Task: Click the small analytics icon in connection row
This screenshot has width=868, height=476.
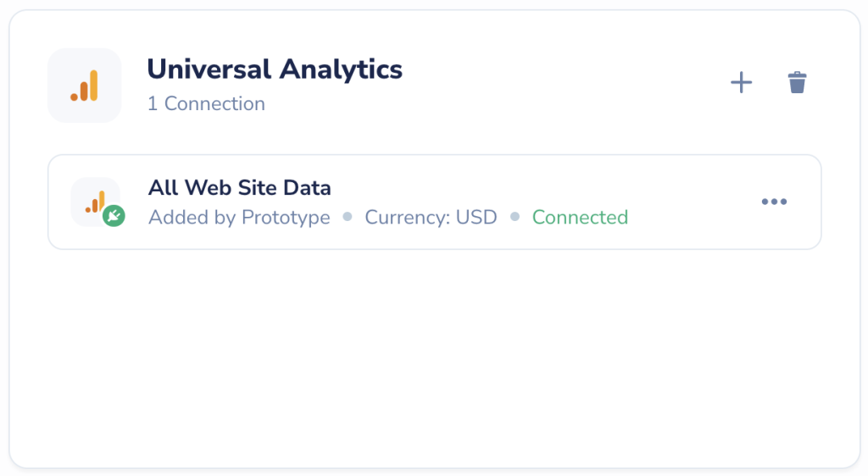Action: pos(95,202)
